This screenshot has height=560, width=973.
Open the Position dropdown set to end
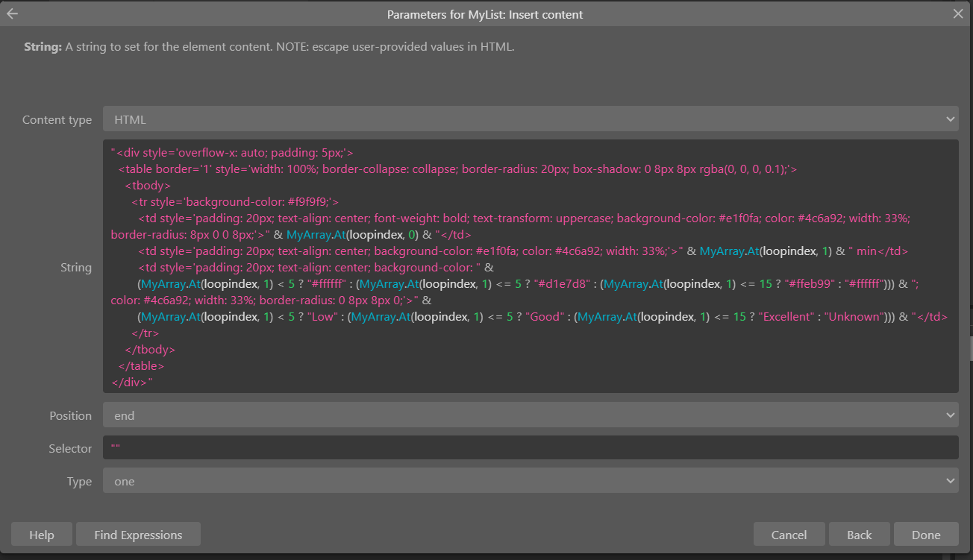[531, 415]
